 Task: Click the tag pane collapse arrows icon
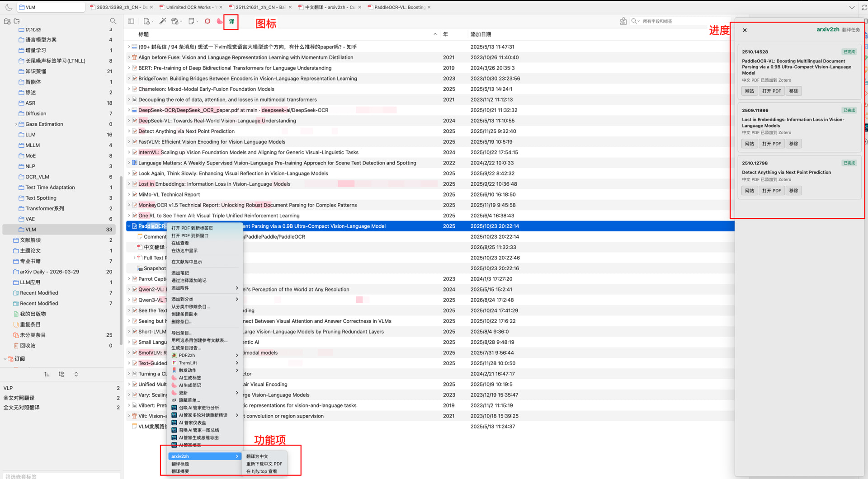[x=76, y=374]
